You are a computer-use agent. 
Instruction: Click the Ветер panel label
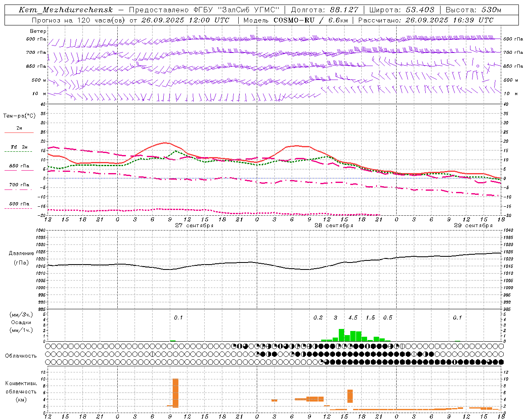point(38,31)
